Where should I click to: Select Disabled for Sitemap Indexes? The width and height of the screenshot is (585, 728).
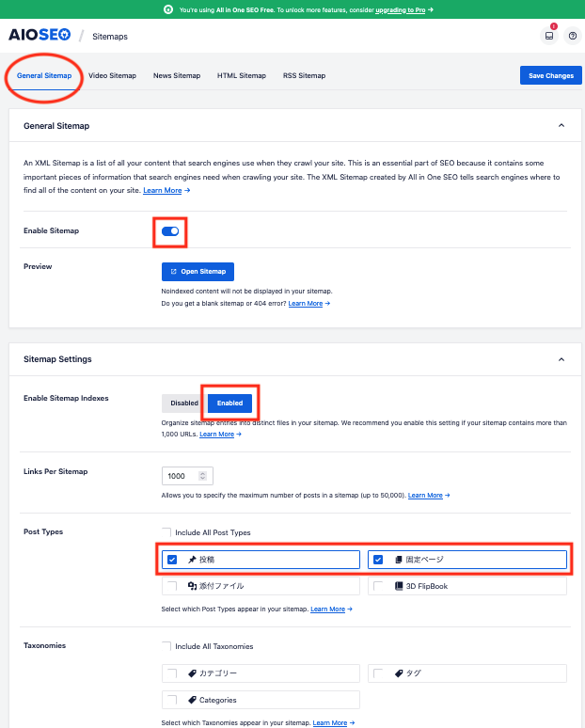tap(184, 403)
